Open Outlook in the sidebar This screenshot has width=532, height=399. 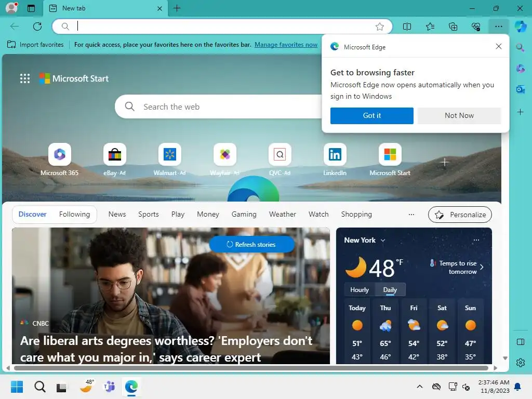521,89
